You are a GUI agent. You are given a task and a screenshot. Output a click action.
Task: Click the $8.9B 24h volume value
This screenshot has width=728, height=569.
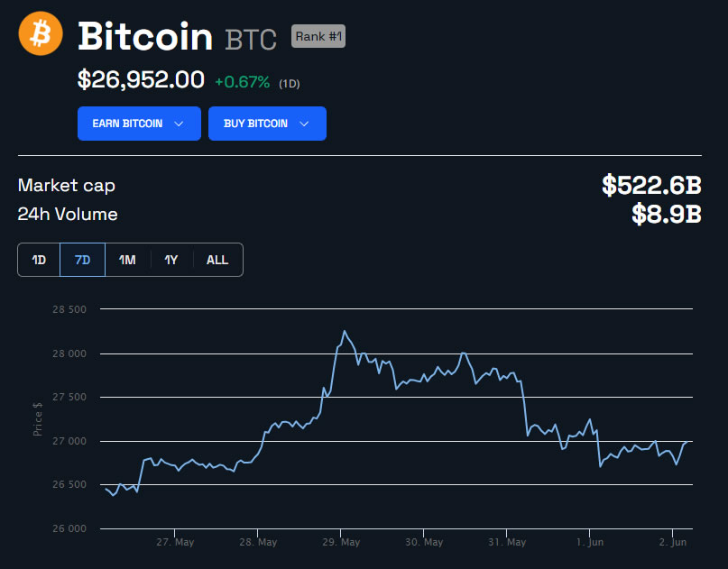667,215
